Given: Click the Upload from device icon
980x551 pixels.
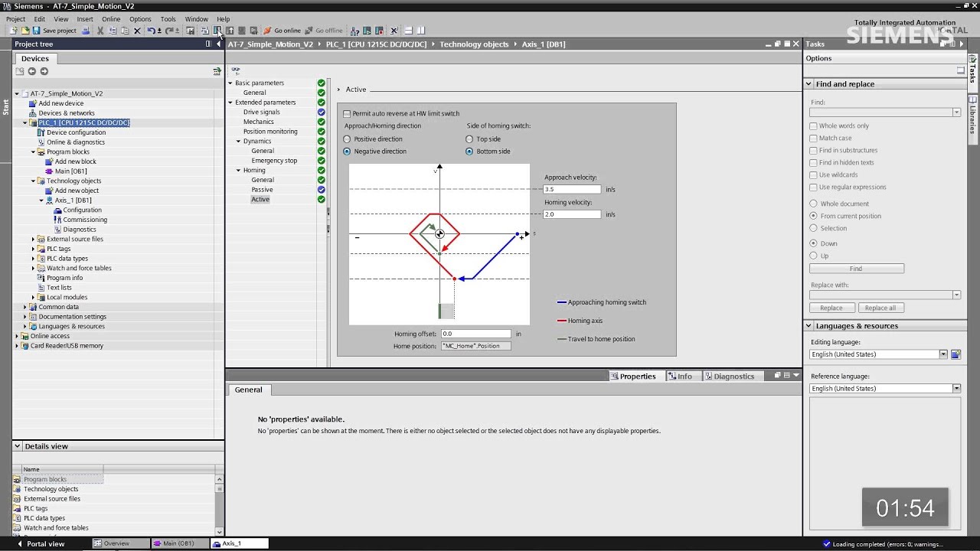Looking at the screenshot, I should (230, 31).
